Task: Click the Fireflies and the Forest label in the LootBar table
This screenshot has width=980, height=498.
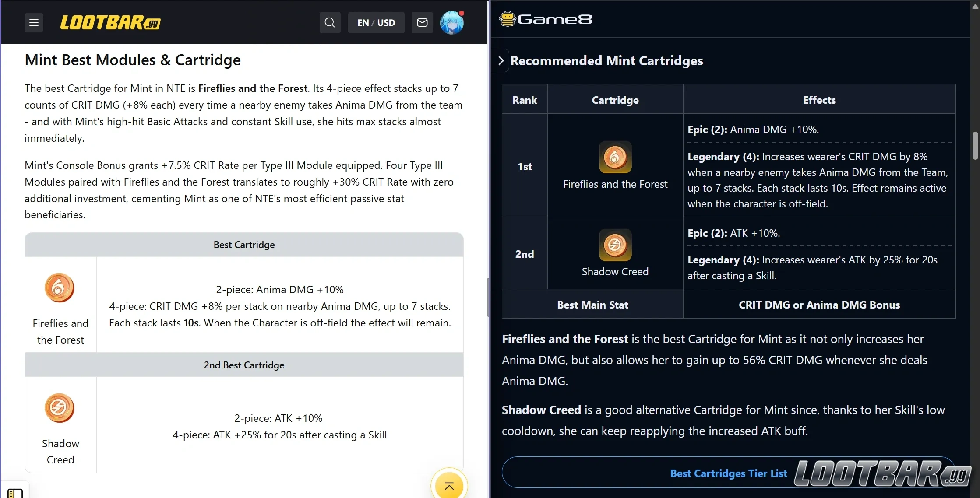Action: [60, 331]
